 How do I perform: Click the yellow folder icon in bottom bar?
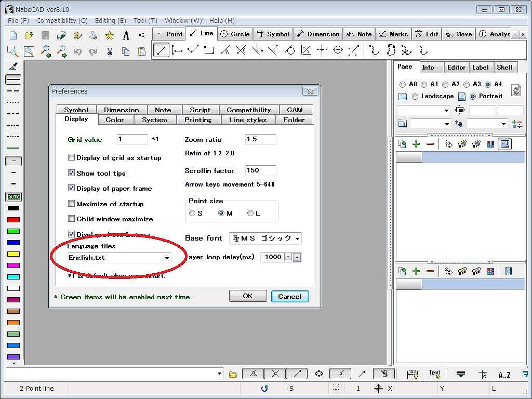(233, 375)
